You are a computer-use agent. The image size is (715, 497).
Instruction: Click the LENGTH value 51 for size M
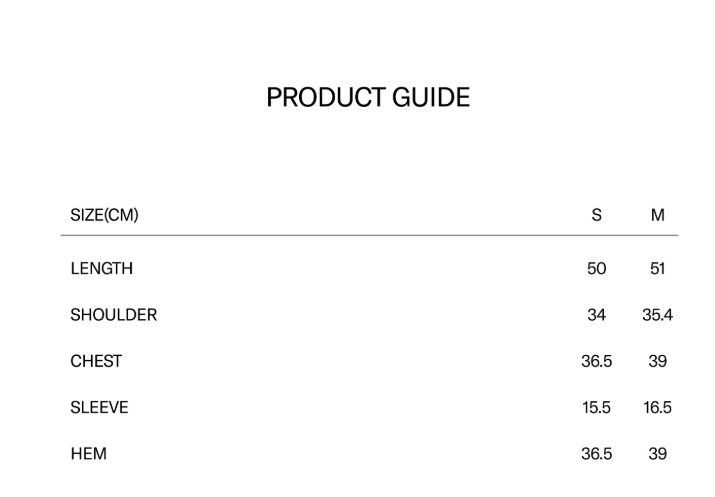pos(657,268)
